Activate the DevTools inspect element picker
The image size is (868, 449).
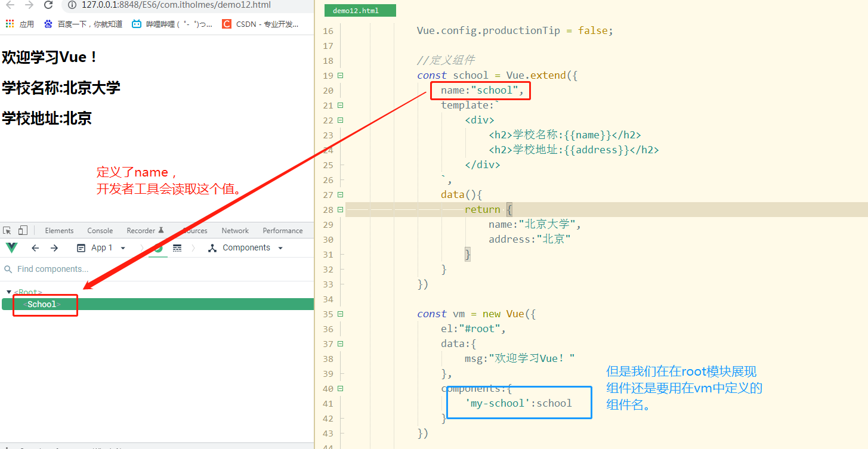[x=7, y=230]
